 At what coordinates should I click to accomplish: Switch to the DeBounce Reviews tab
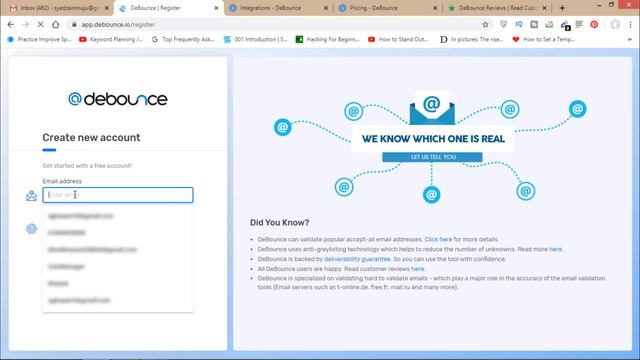point(497,8)
